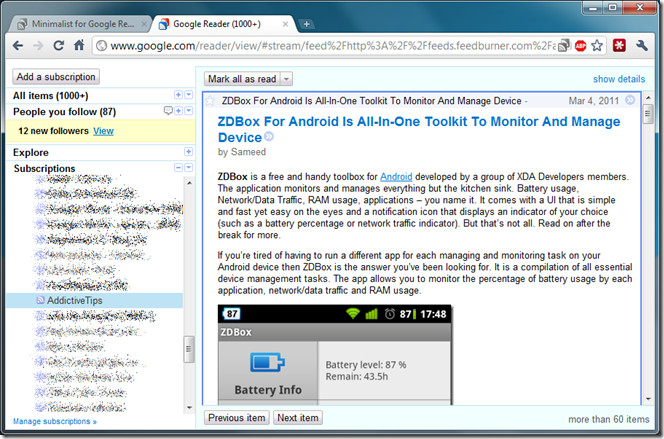Click the show details link
The image size is (664, 439).
[619, 79]
